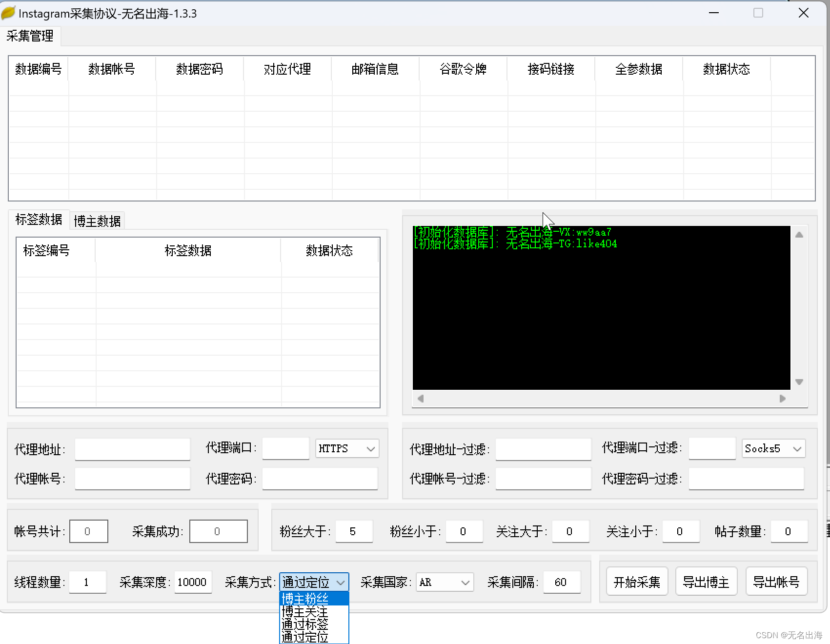Focus the 代理地址-过滤 input field
This screenshot has width=830, height=644.
(x=544, y=449)
